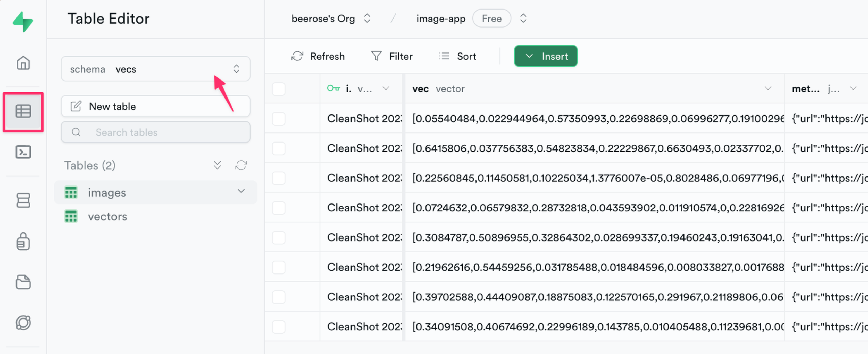Open the Database icon in sidebar

tap(23, 201)
